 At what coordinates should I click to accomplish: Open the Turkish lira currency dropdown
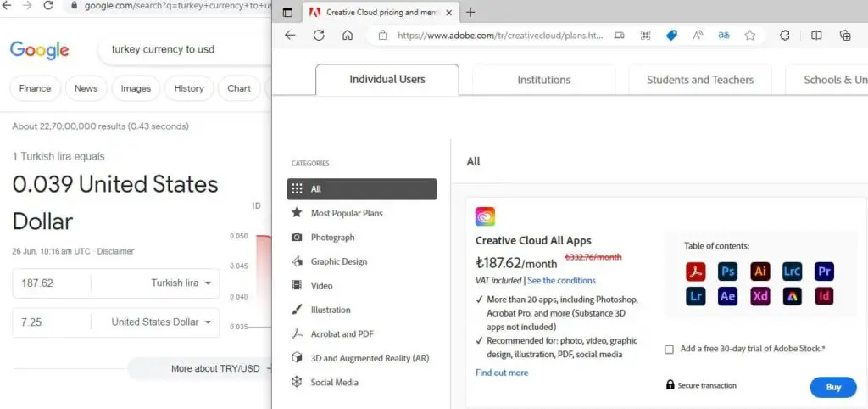pyautogui.click(x=182, y=283)
